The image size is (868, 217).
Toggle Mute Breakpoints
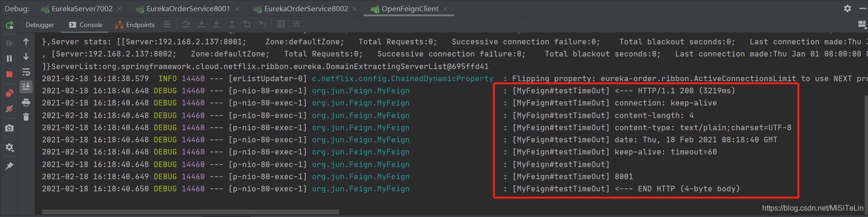point(9,109)
